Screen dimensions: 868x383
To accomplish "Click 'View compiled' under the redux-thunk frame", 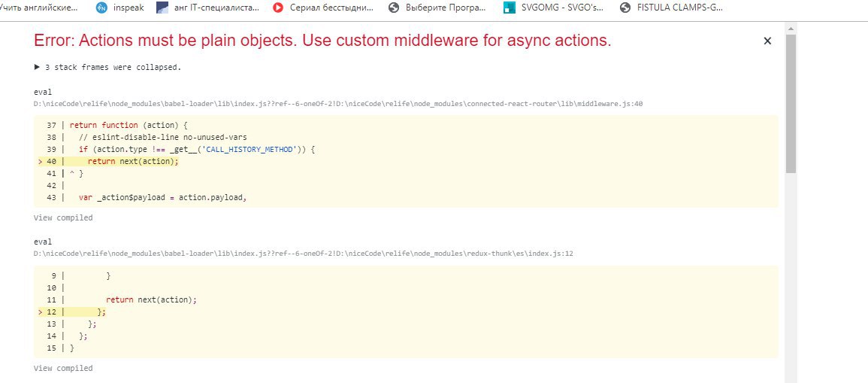I will pyautogui.click(x=63, y=369).
